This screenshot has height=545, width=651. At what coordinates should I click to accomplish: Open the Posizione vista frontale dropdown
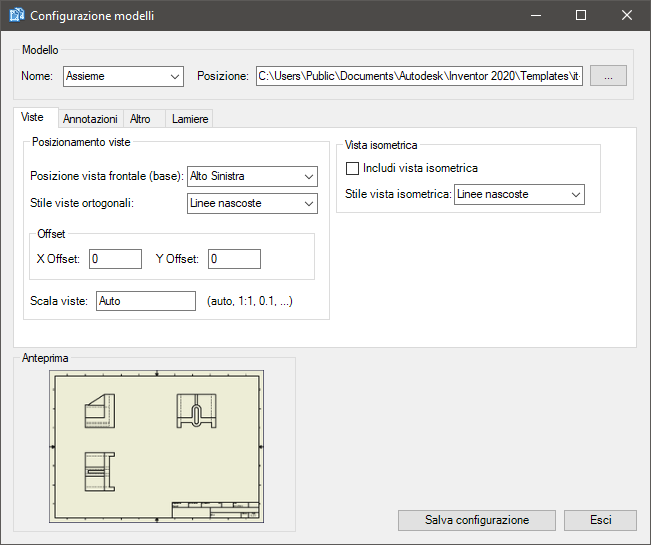(252, 176)
